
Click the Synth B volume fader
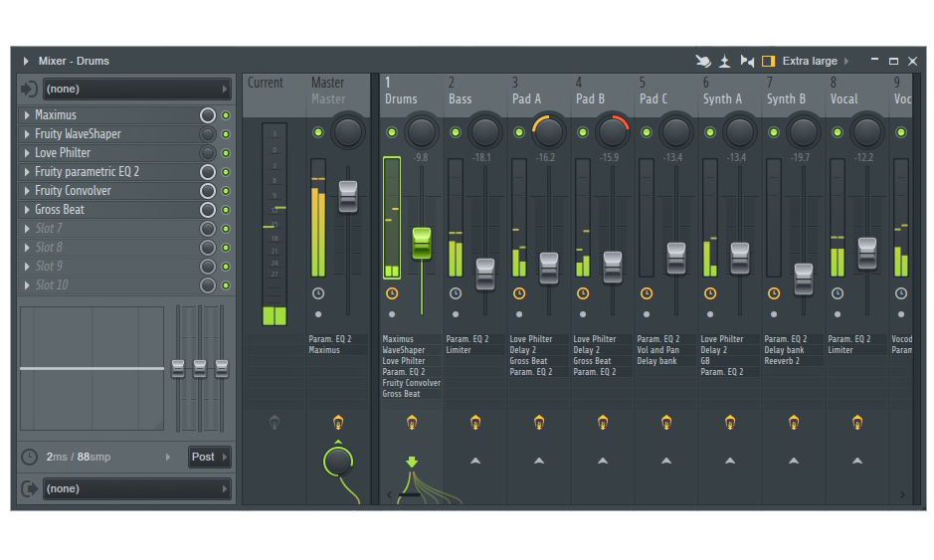804,280
